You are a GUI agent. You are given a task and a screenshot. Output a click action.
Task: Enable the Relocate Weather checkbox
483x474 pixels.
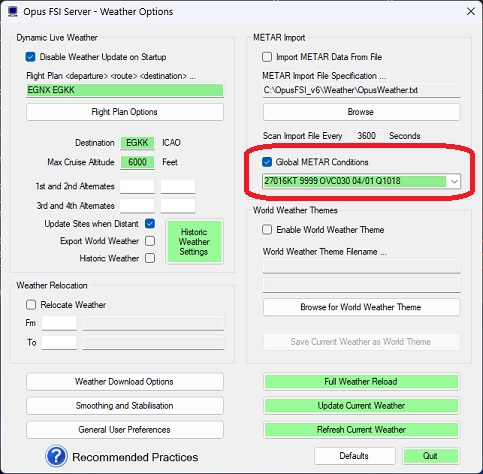click(x=31, y=305)
